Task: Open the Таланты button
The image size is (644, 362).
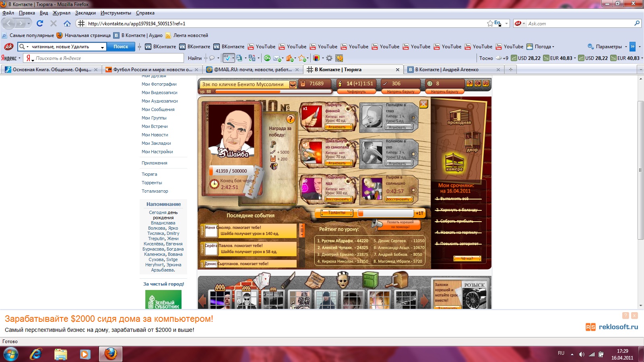Action: tap(336, 213)
